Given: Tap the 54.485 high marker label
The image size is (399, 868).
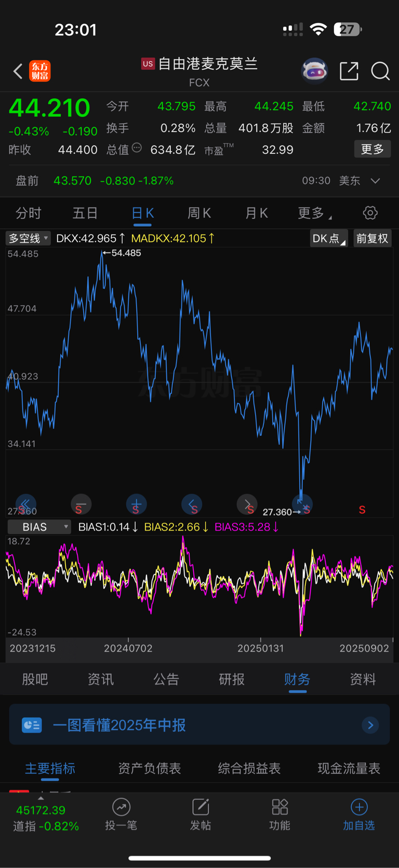Looking at the screenshot, I should 123,253.
